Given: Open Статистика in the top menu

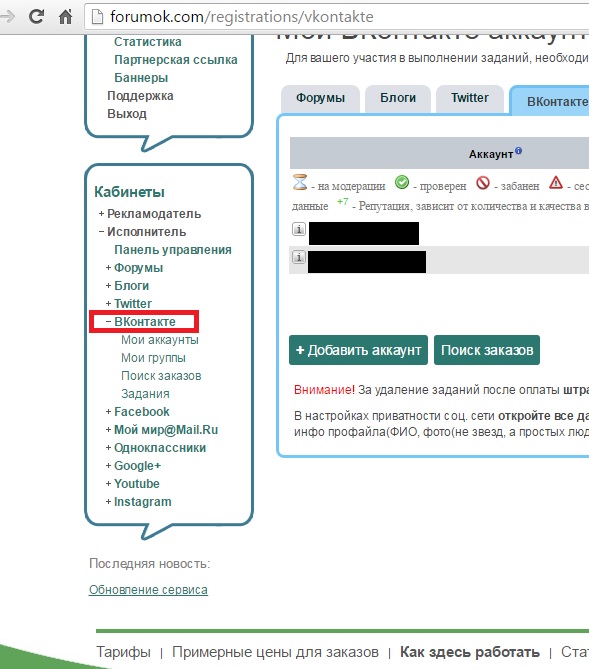Looking at the screenshot, I should 148,42.
